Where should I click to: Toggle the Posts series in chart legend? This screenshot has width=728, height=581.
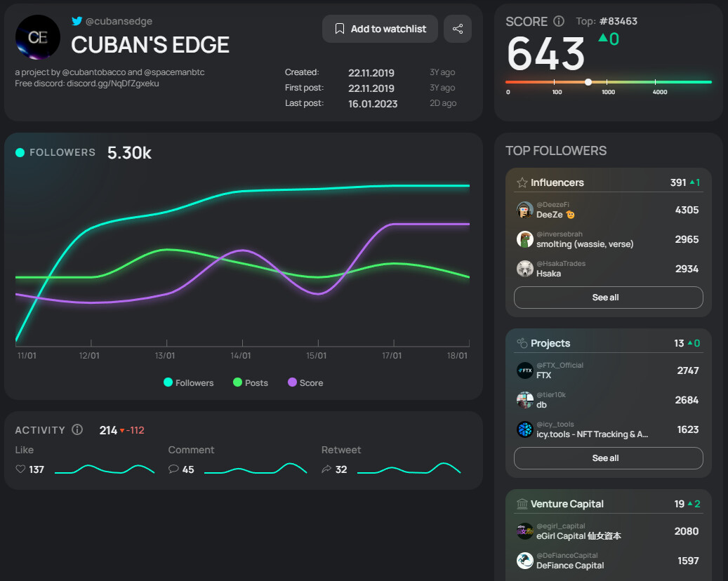pos(251,382)
